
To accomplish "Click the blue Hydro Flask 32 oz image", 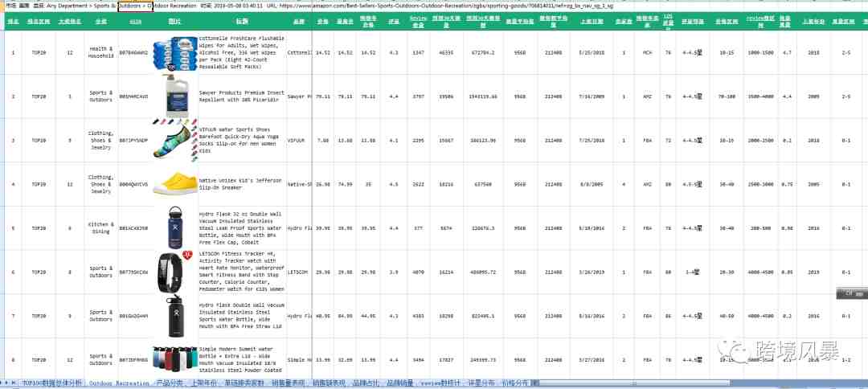I will (175, 227).
